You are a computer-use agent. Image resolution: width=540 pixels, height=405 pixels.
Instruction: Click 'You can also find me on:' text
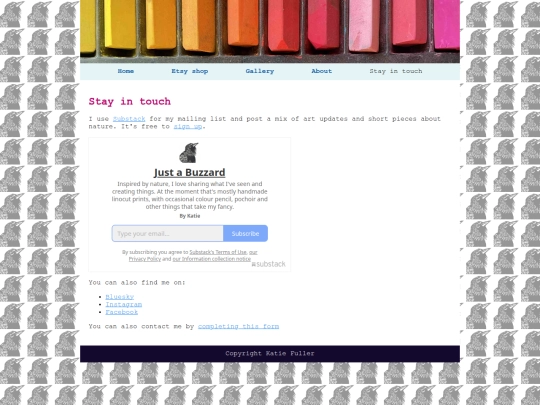pos(137,283)
